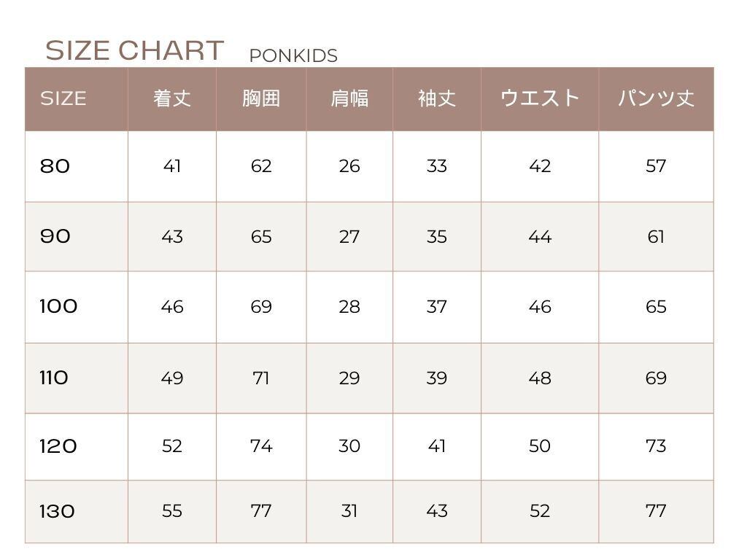The width and height of the screenshot is (747, 560).
Task: Select the 胸囲 column header
Action: tap(261, 98)
